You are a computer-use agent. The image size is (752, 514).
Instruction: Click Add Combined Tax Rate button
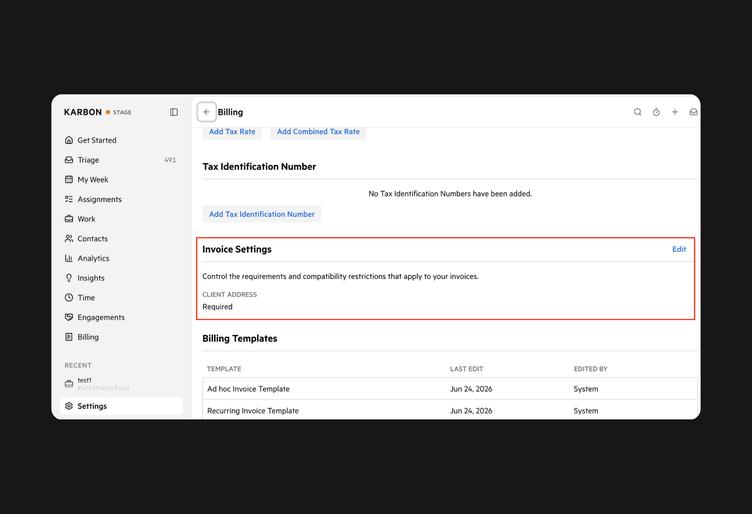[x=318, y=132]
